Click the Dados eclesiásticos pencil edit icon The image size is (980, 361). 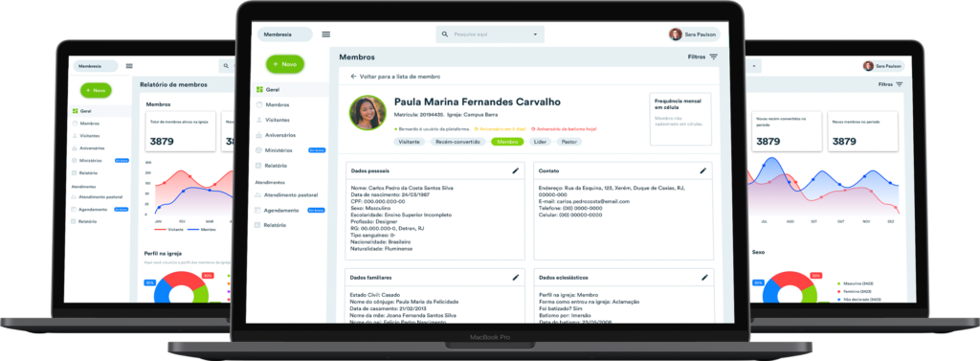click(x=704, y=277)
